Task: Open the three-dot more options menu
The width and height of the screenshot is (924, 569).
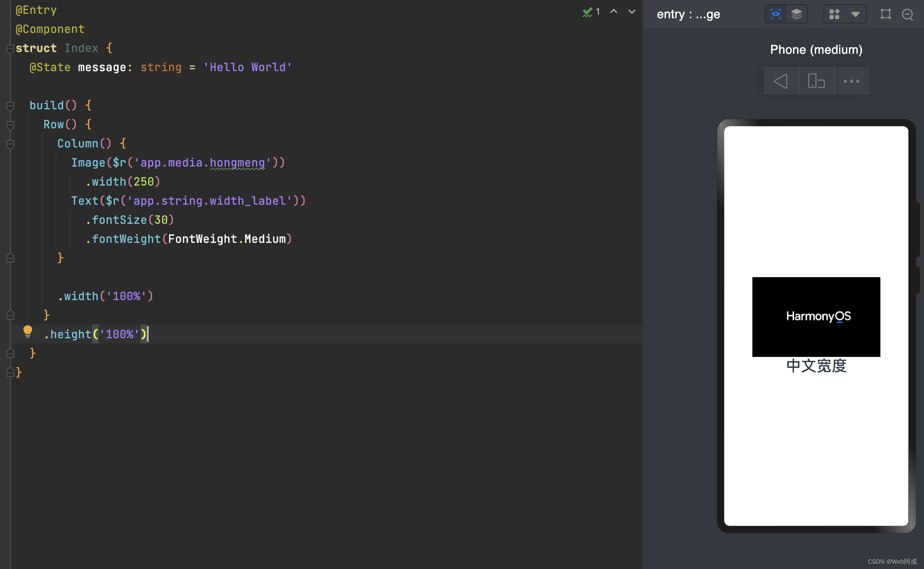Action: [851, 81]
